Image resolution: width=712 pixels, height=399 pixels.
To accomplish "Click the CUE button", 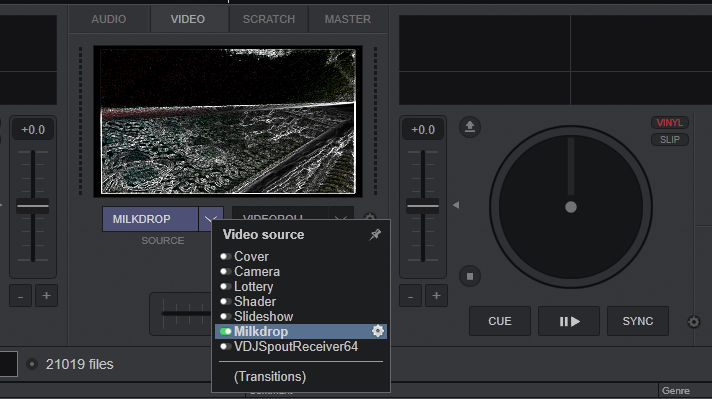I will point(500,321).
